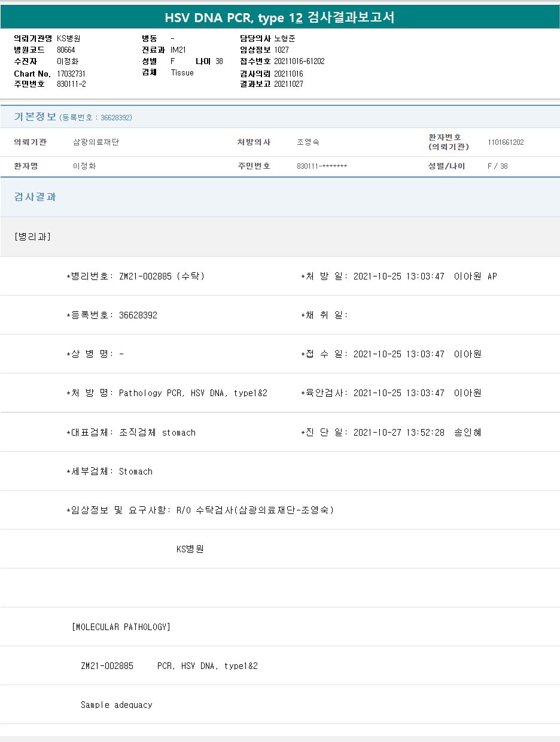Viewport: 560px width, 742px height.
Task: Select "(등록번호 : 36628392)" beside 기본정보
Action: point(96,117)
